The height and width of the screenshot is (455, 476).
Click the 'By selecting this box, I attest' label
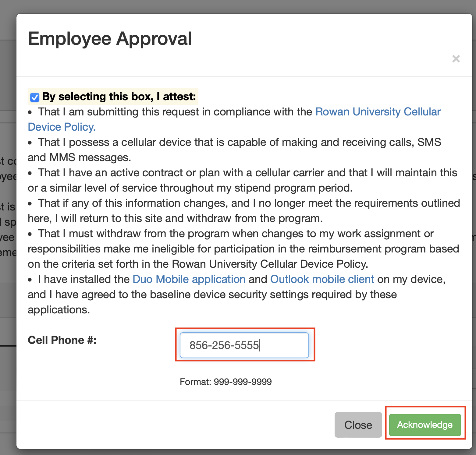tap(119, 97)
